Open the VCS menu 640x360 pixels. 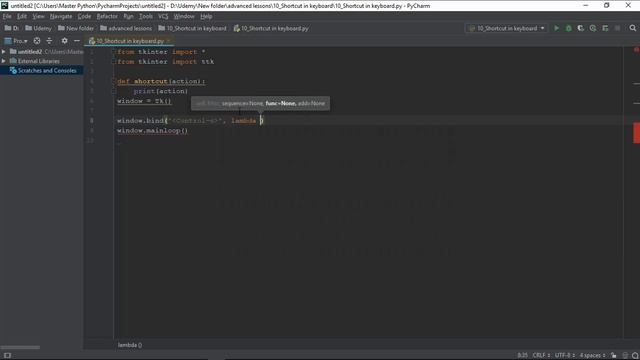163,16
